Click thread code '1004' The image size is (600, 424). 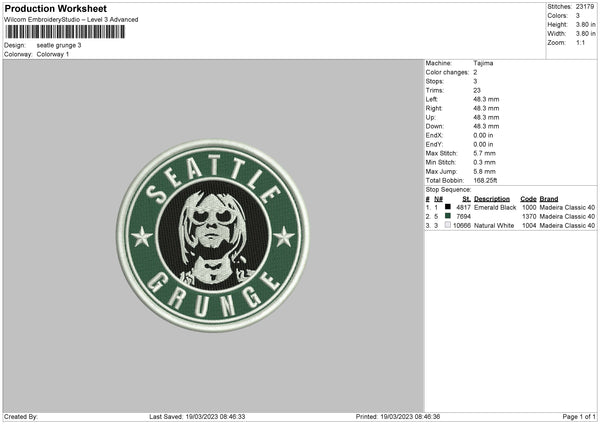pyautogui.click(x=529, y=226)
